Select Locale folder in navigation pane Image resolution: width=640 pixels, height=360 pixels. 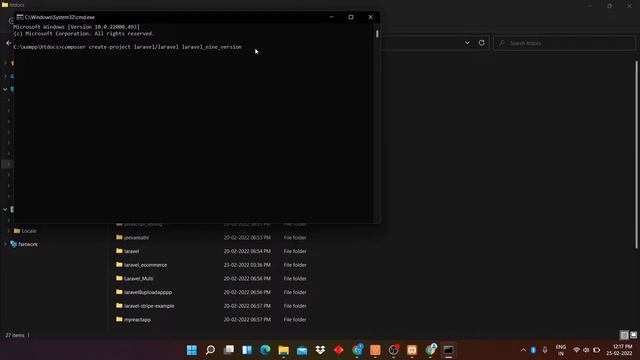[29, 231]
